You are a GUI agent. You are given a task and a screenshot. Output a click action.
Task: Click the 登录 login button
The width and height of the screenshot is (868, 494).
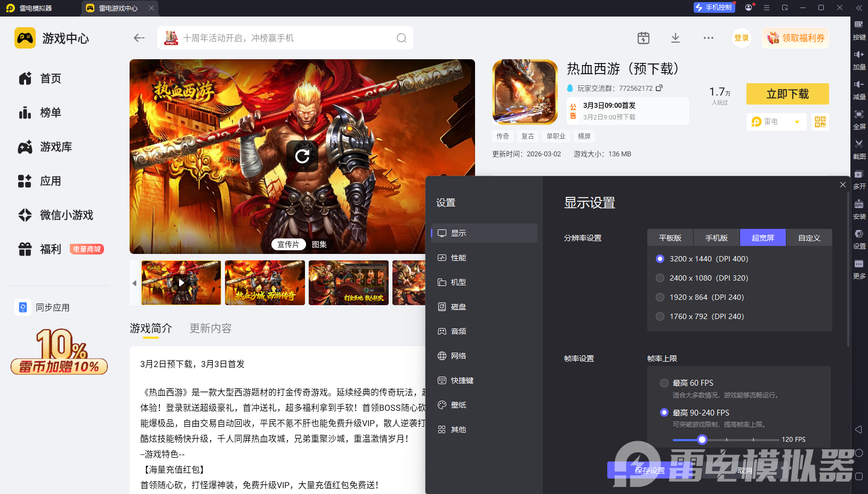(x=741, y=38)
